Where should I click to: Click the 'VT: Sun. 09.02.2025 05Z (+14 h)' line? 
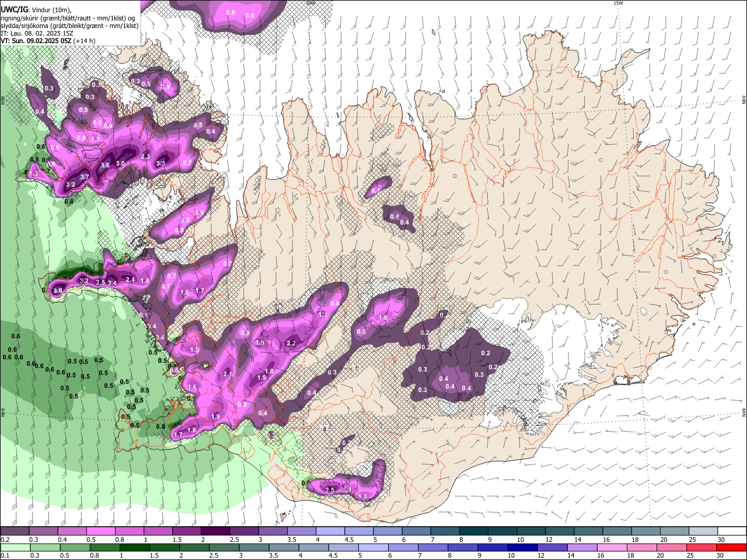[48, 41]
